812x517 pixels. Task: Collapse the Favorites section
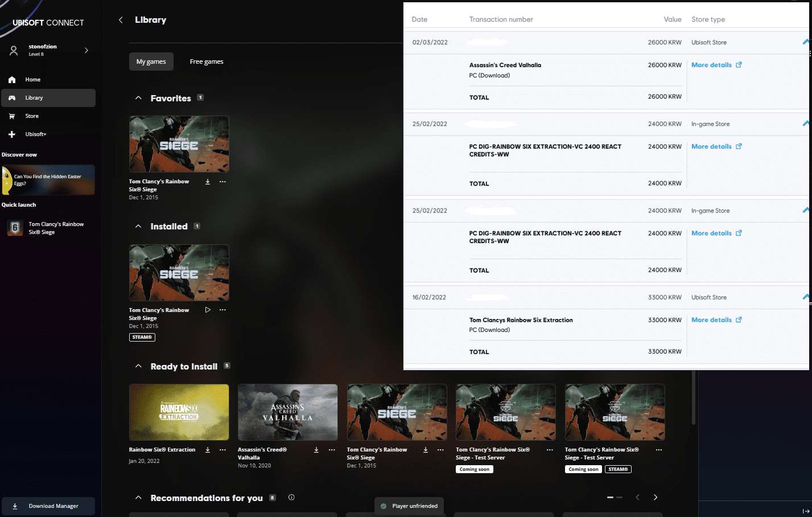pos(138,97)
